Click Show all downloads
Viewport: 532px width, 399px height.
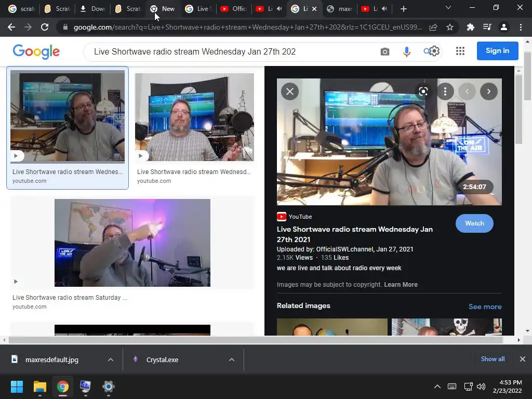click(493, 358)
